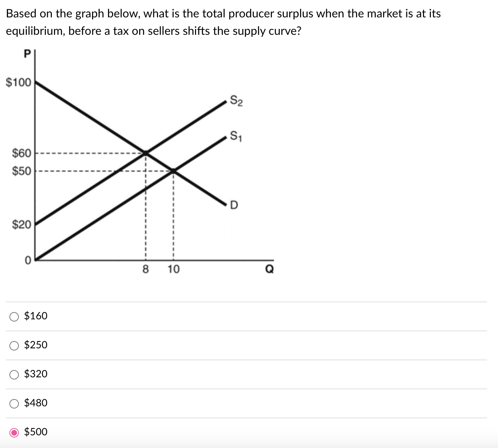Click the P vertical axis label

click(27, 54)
